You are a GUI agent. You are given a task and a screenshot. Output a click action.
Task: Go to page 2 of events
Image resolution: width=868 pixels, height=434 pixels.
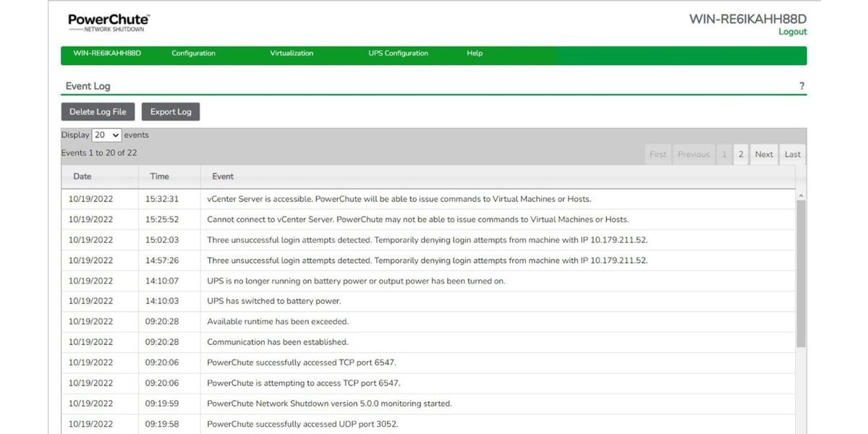(x=741, y=154)
